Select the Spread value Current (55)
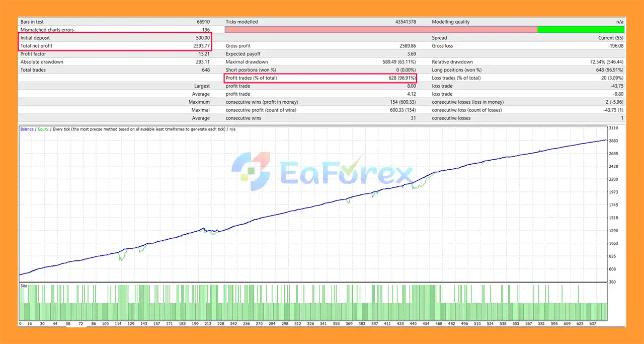 (x=610, y=38)
